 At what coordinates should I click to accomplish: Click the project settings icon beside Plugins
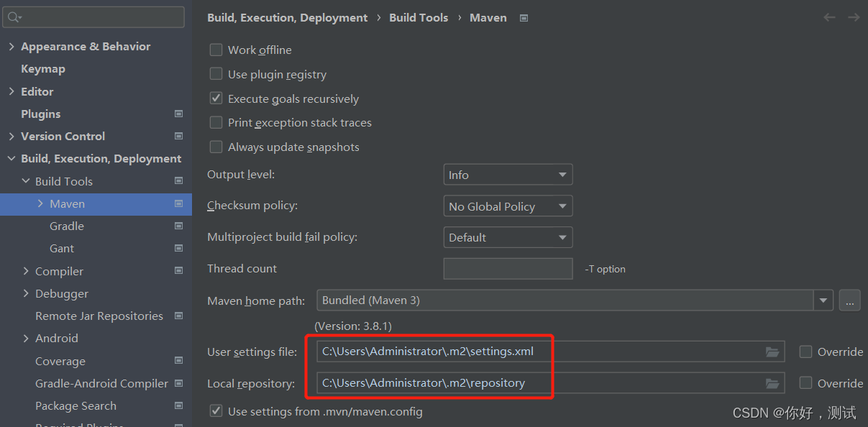[178, 114]
